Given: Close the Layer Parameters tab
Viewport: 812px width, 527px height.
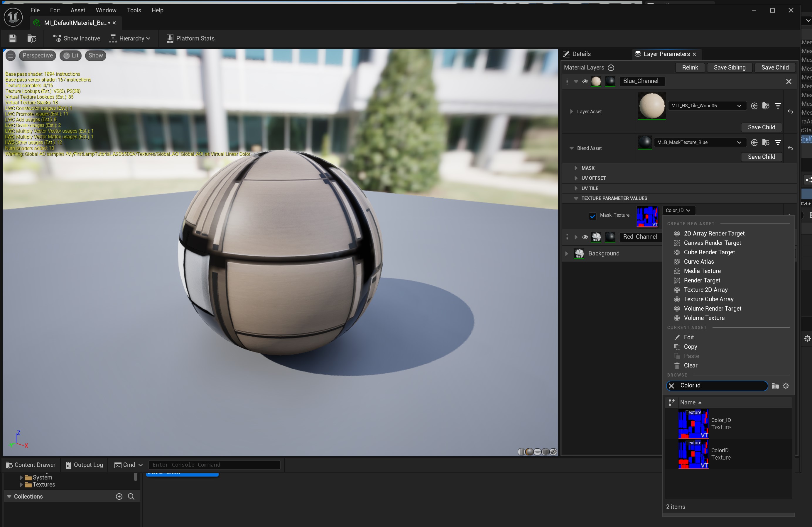Looking at the screenshot, I should (x=694, y=54).
